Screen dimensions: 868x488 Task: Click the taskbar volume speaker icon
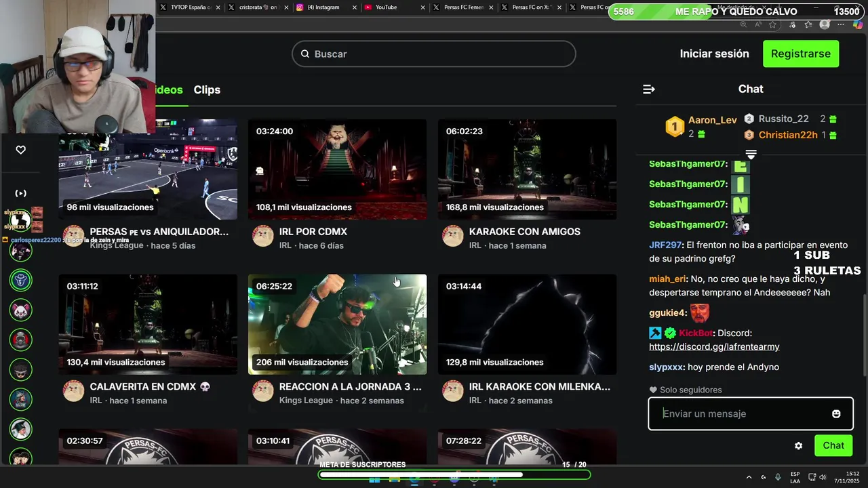(823, 477)
